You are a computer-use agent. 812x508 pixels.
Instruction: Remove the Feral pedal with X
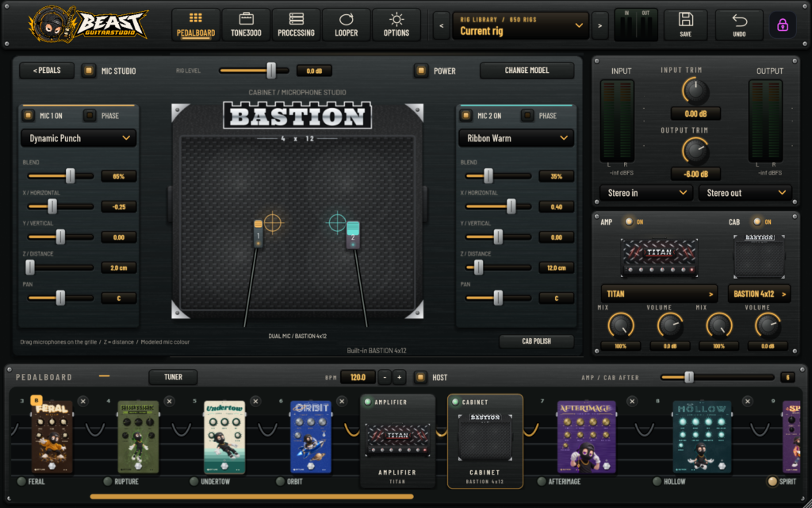click(x=82, y=401)
